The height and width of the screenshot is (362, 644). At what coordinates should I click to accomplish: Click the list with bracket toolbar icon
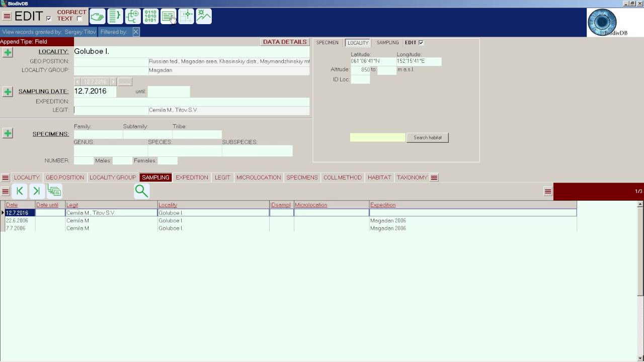115,16
